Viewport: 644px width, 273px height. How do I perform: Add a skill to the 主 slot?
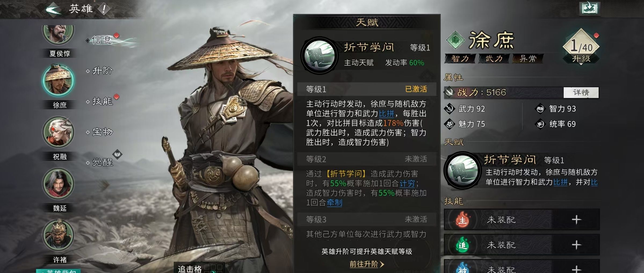[x=576, y=220]
